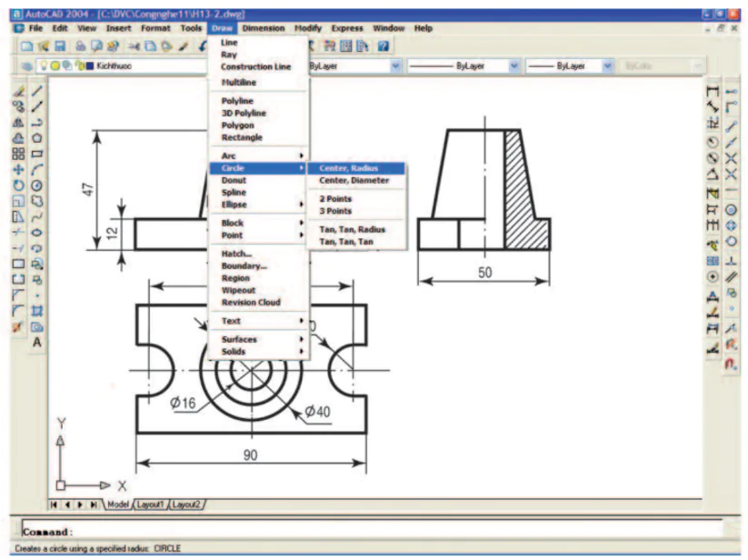Choose Snap to Perpendicular icon
The width and height of the screenshot is (748, 560).
[x=732, y=260]
